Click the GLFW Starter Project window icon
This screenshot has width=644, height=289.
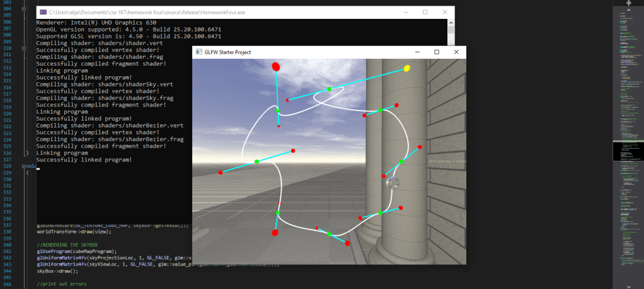coord(199,52)
